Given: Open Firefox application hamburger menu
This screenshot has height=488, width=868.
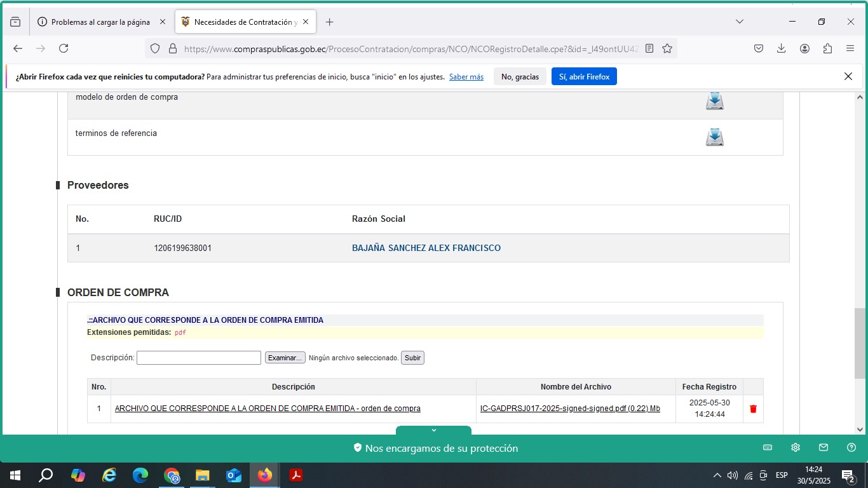Looking at the screenshot, I should tap(850, 48).
